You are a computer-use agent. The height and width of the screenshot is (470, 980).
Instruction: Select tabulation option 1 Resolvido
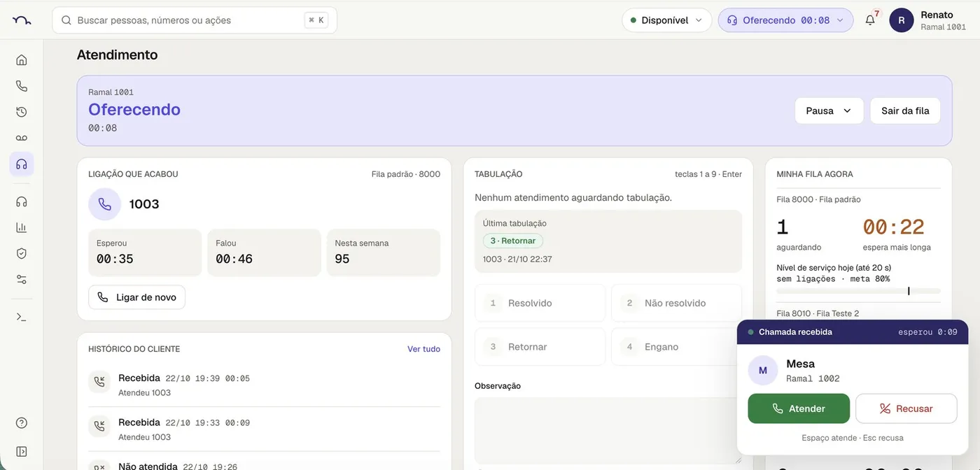(x=540, y=303)
